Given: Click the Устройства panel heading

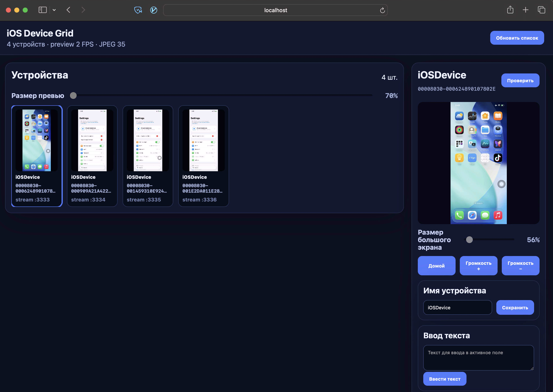Looking at the screenshot, I should point(40,75).
